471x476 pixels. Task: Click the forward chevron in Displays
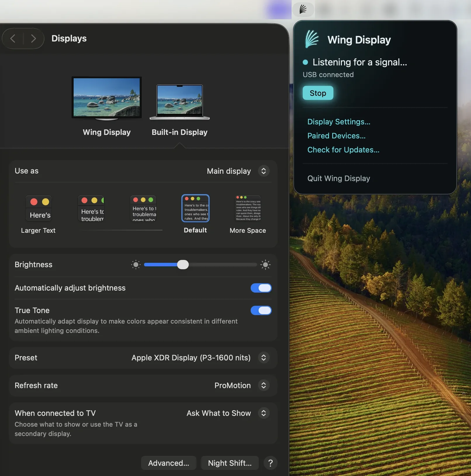click(x=33, y=39)
